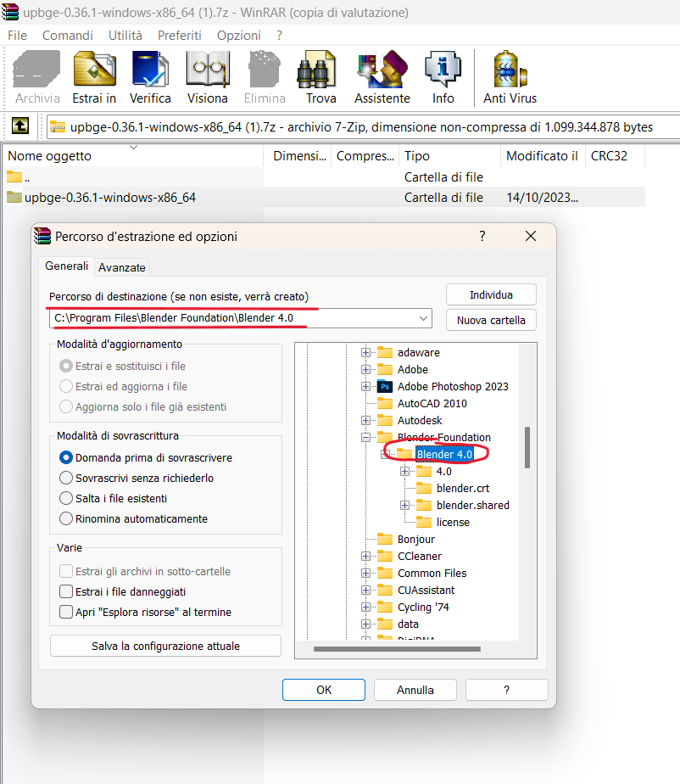Select the blender.crt folder in tree
The width and height of the screenshot is (680, 784).
tap(463, 489)
